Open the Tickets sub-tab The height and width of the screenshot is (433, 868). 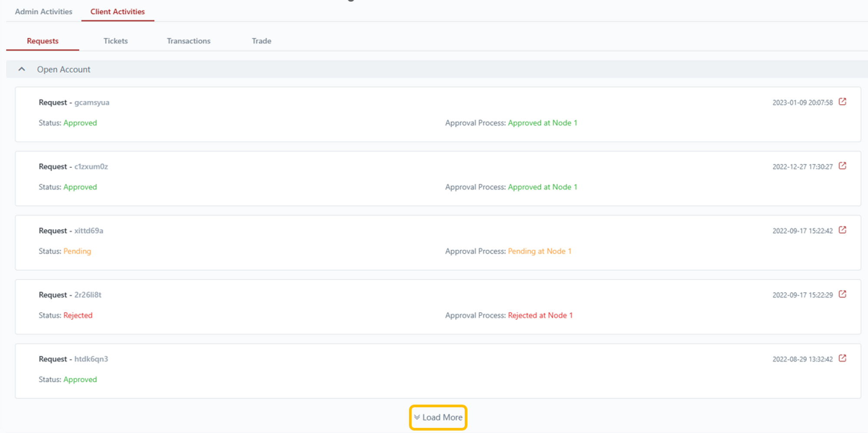(x=115, y=41)
